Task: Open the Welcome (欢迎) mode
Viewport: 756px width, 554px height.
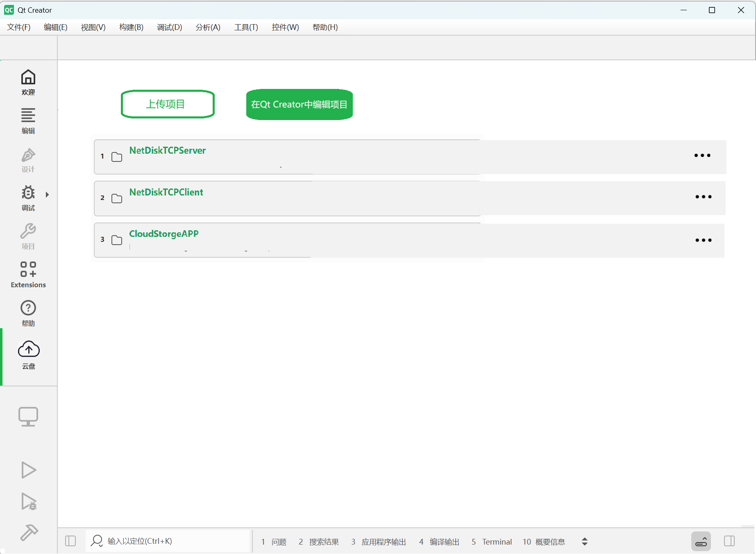Action: [28, 82]
